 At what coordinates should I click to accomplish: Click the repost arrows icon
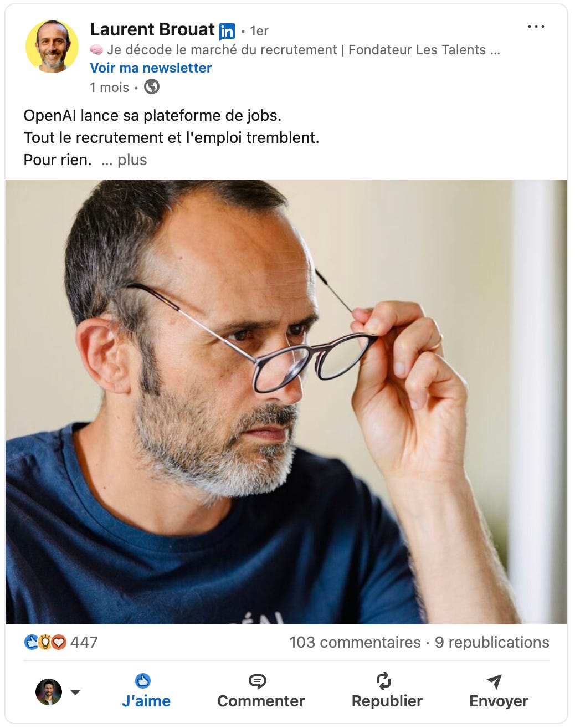pos(384,680)
